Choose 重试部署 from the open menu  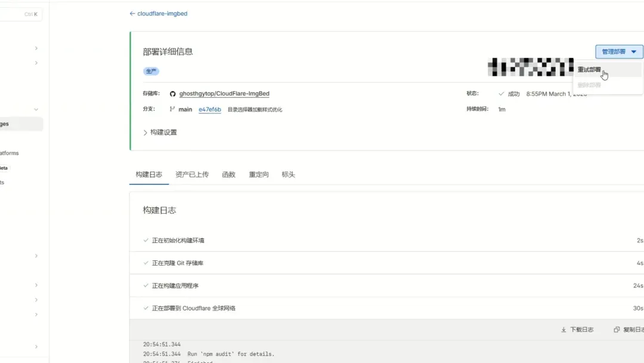click(x=588, y=69)
